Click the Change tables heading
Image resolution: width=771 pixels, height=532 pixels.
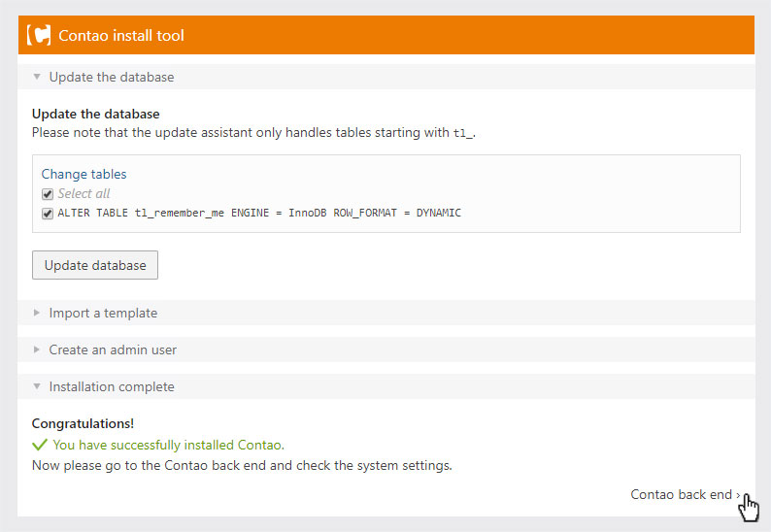pyautogui.click(x=84, y=174)
